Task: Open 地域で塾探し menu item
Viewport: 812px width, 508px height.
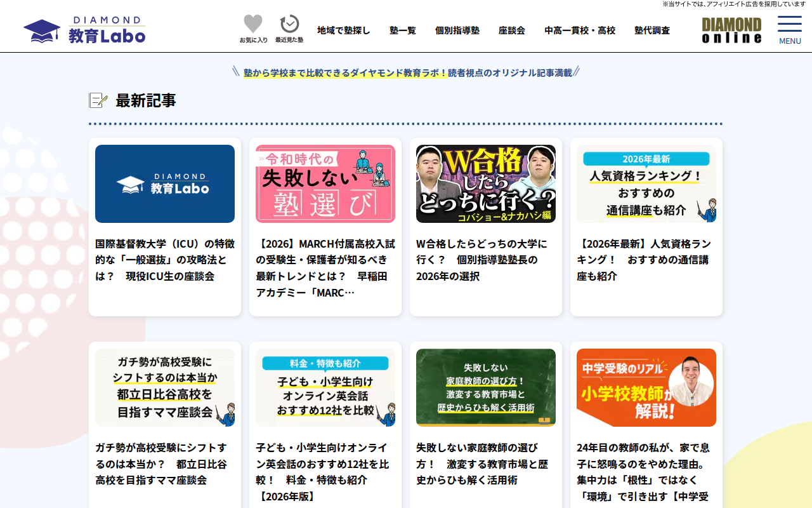Action: (344, 30)
